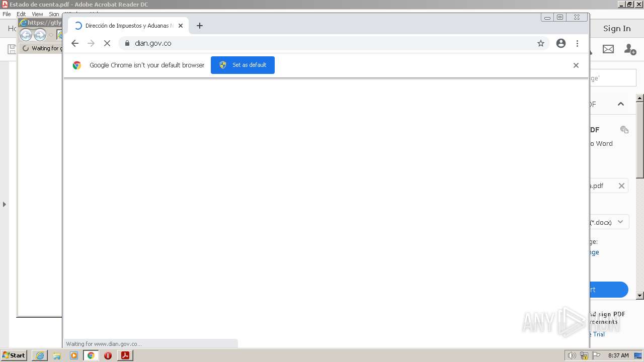Click the network tray icon
This screenshot has height=362, width=644.
pyautogui.click(x=584, y=355)
